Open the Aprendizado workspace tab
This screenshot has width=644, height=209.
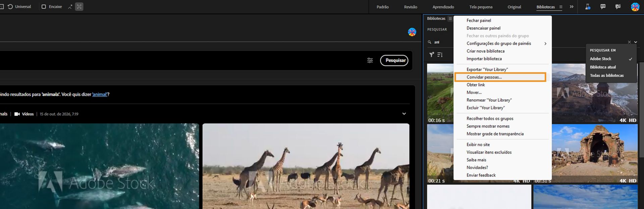pos(443,7)
